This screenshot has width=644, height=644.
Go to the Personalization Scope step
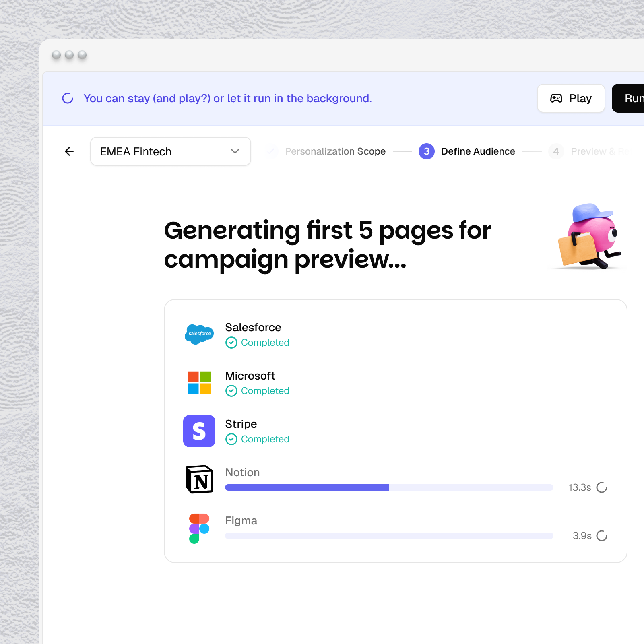click(x=335, y=151)
